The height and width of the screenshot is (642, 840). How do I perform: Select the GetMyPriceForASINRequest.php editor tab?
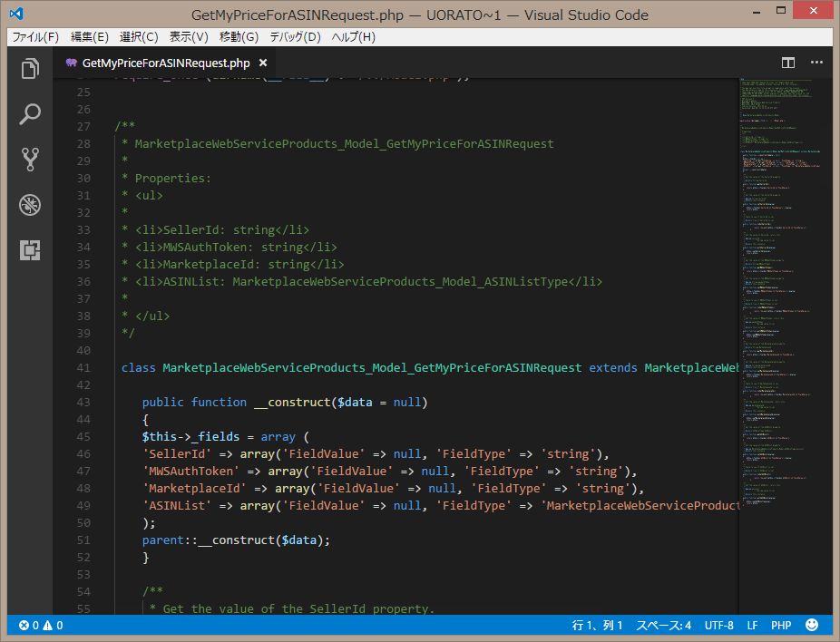point(164,63)
